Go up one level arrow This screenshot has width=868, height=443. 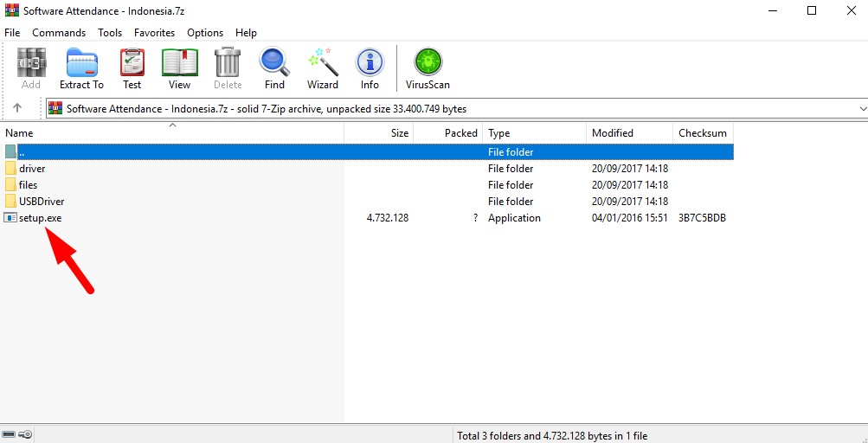tap(17, 108)
